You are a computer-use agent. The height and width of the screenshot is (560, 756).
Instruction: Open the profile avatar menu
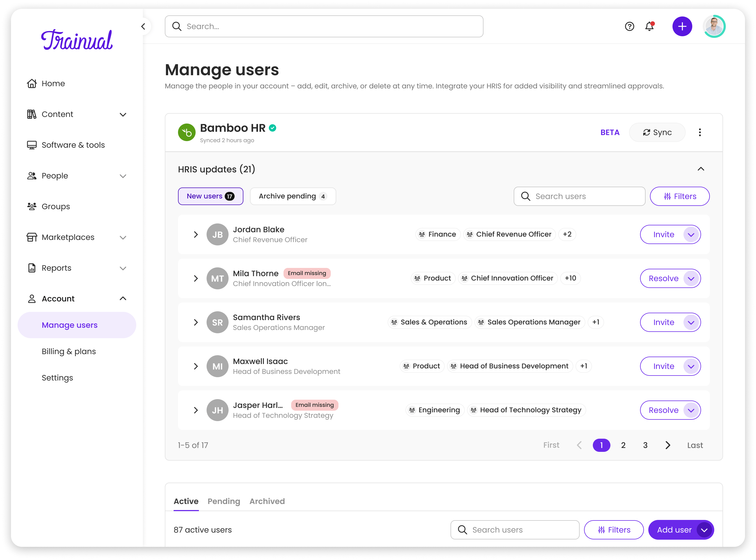[x=714, y=26]
